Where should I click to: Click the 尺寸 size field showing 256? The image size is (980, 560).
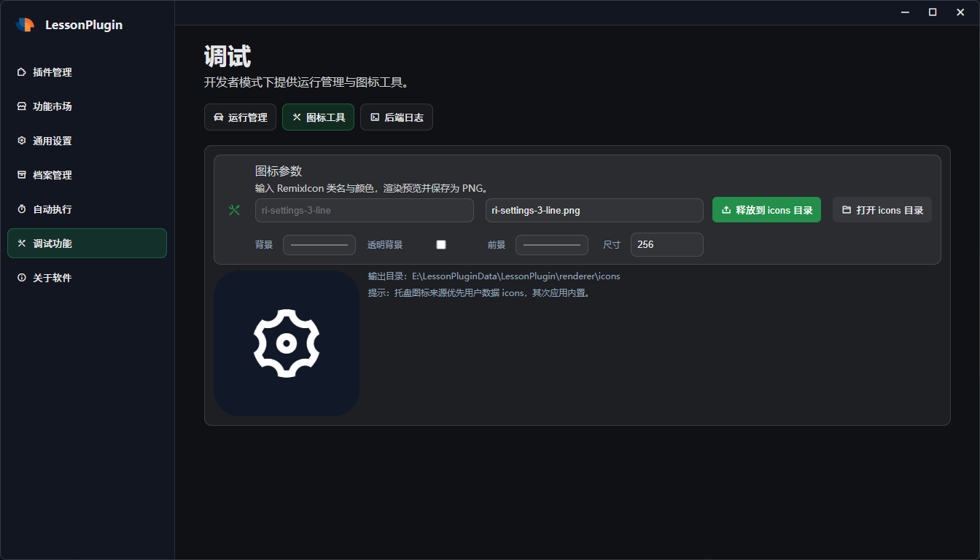coord(666,245)
